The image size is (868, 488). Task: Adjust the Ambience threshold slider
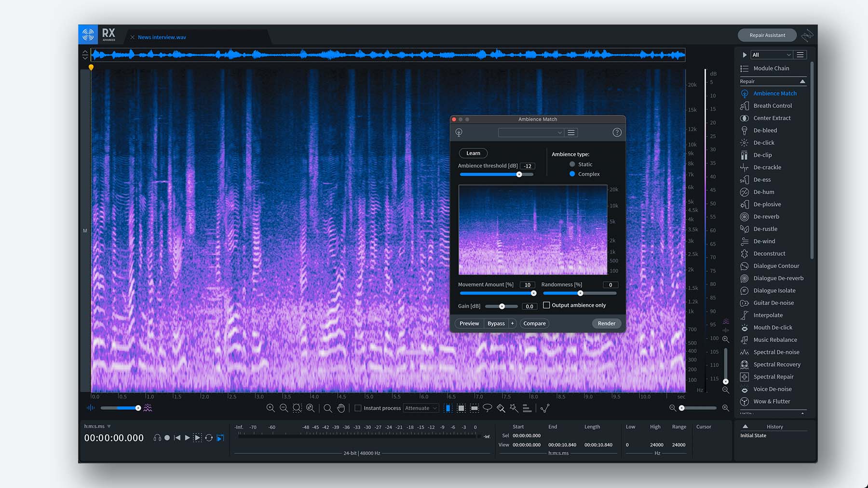519,174
